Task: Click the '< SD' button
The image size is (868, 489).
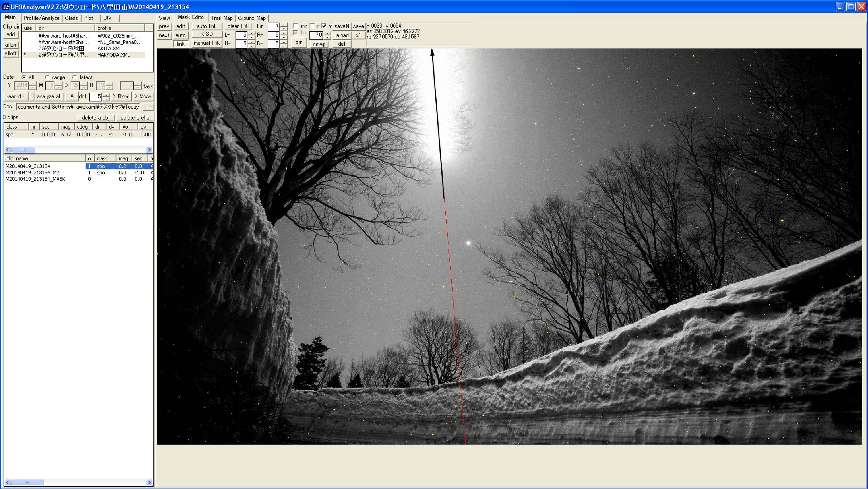Action: click(x=207, y=34)
